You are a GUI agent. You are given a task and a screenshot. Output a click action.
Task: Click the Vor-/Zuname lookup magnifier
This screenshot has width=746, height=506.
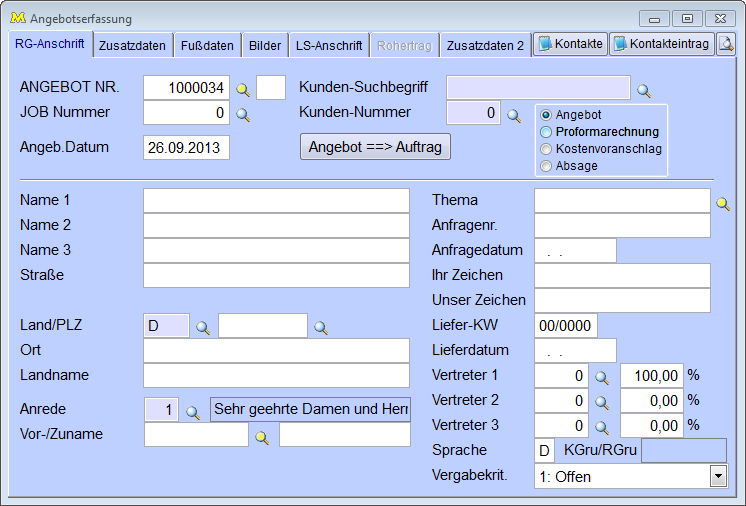tap(263, 436)
